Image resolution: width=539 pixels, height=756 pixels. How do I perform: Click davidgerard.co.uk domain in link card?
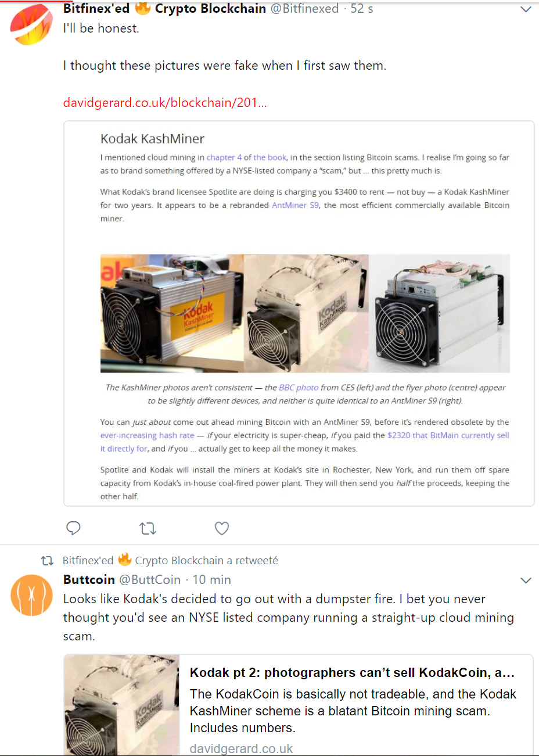pyautogui.click(x=241, y=748)
